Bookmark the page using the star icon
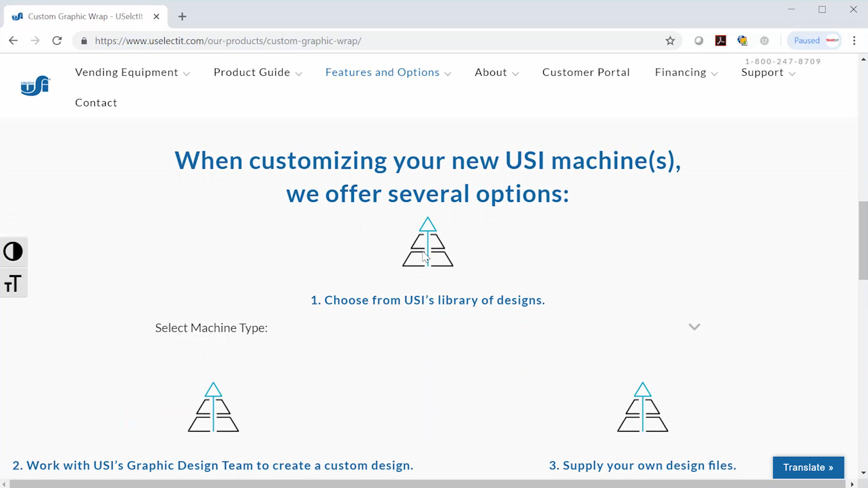 669,41
